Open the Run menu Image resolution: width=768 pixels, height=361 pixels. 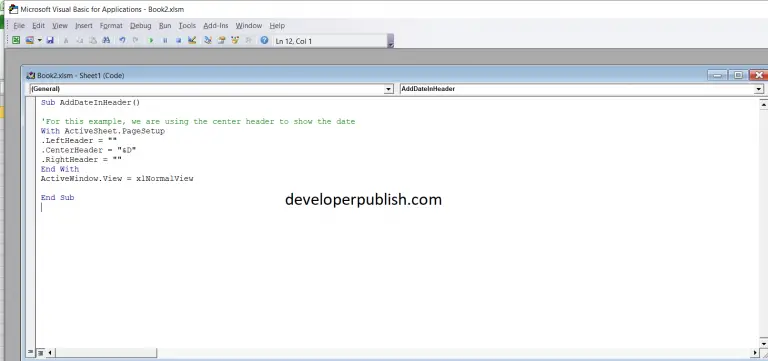coord(165,25)
